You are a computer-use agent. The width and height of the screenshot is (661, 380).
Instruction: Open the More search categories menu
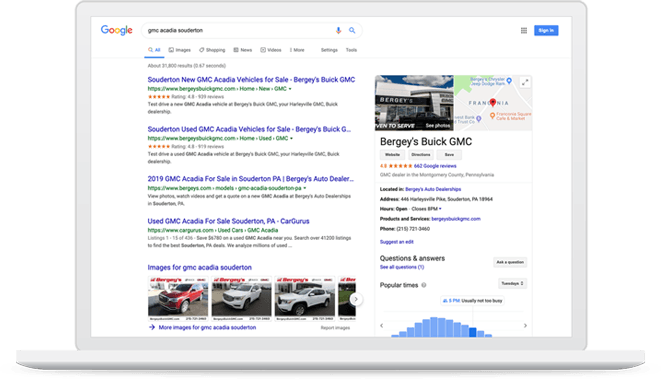pos(297,50)
